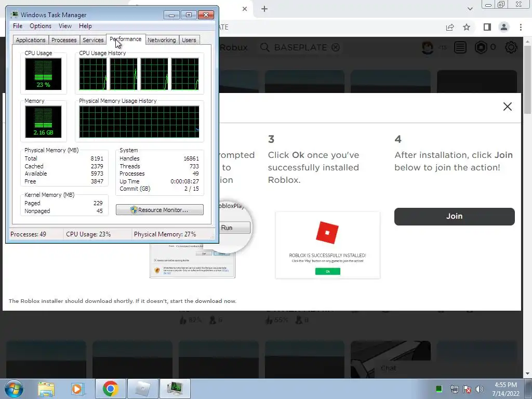Open the File menu in Task Manager
This screenshot has height=399, width=532.
[x=18, y=26]
